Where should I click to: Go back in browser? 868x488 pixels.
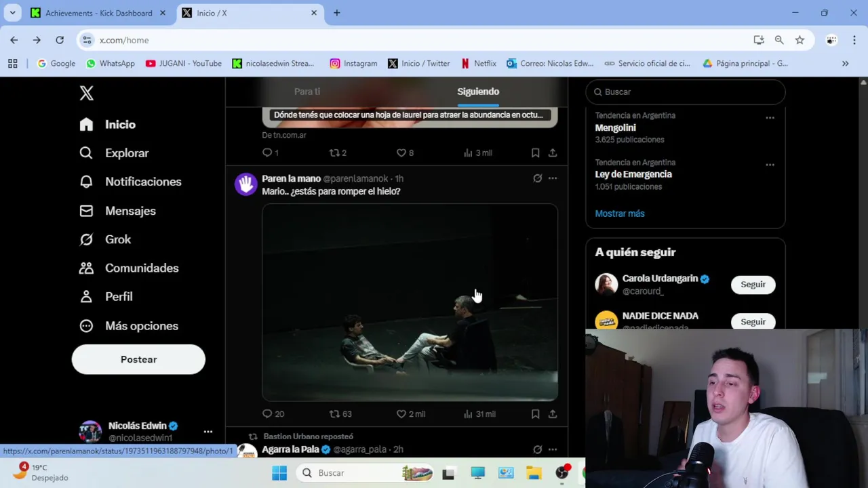pyautogui.click(x=14, y=40)
